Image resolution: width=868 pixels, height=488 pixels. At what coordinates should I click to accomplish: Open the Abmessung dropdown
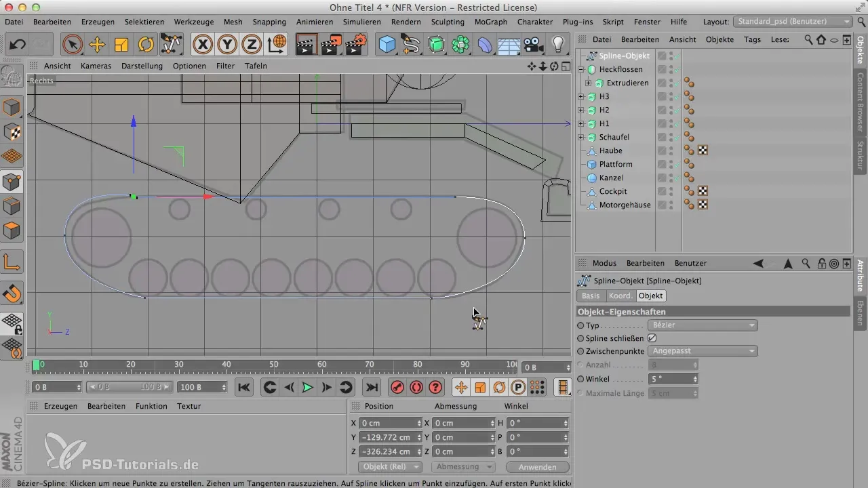(x=463, y=467)
